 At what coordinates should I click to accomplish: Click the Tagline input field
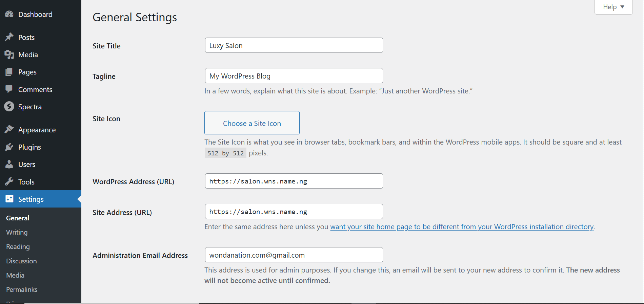(x=294, y=76)
